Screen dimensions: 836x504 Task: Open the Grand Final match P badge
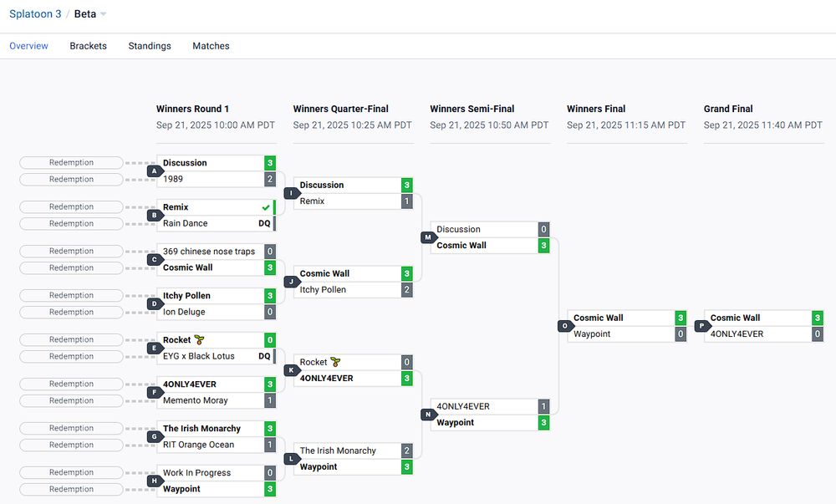tap(701, 326)
